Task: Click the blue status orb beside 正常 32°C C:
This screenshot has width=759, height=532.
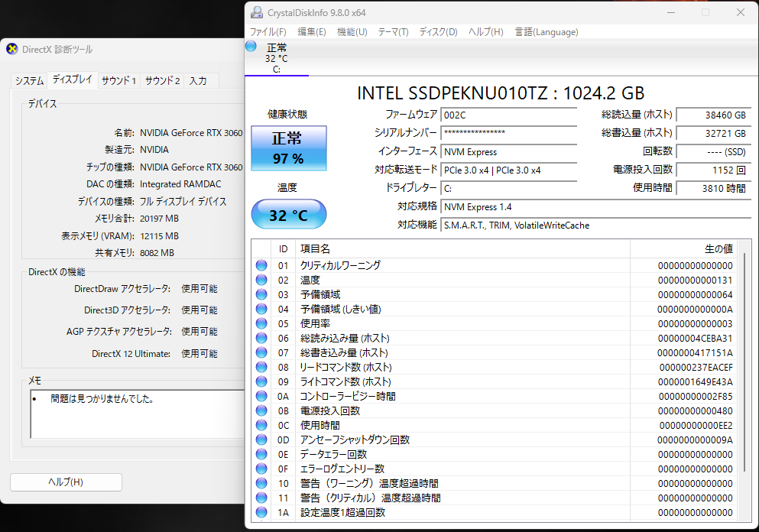Action: (251, 47)
